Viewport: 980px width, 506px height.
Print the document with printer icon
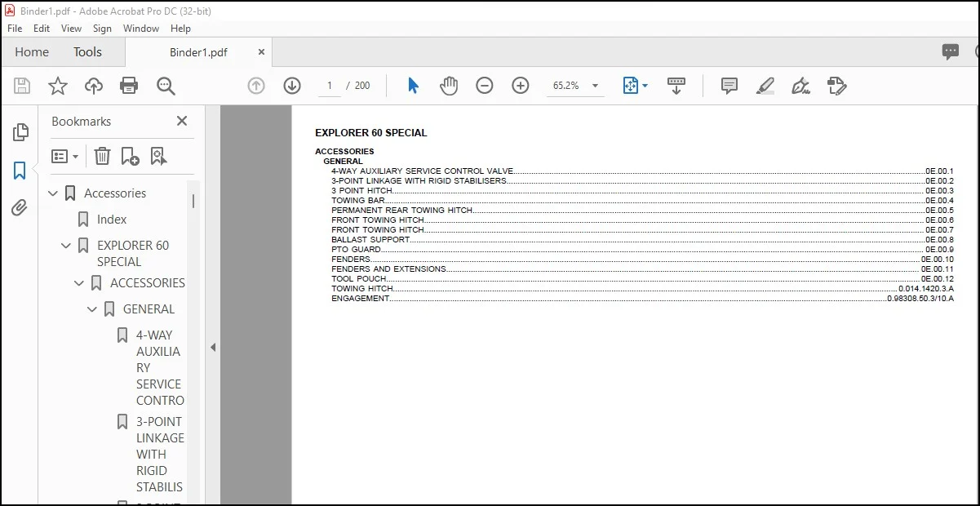pyautogui.click(x=129, y=86)
